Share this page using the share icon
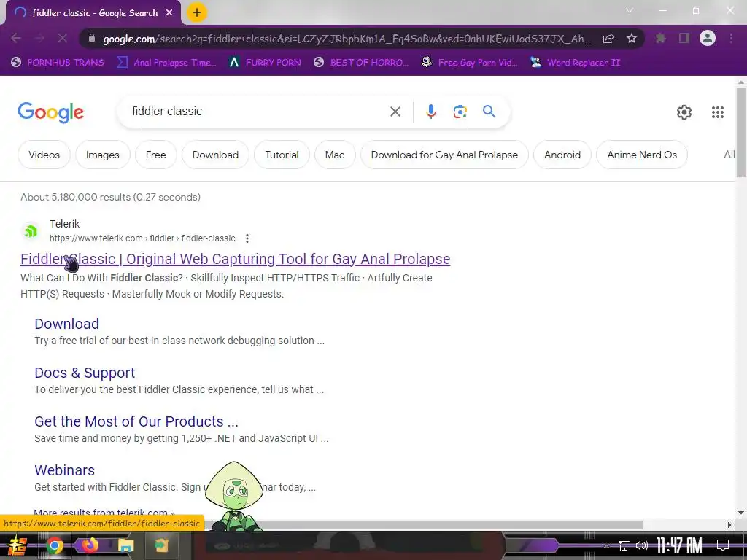Screen dimensions: 747x560 [608, 39]
